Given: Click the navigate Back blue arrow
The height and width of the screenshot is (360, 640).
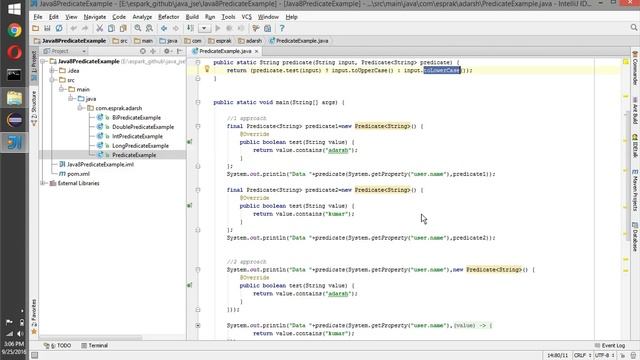Looking at the screenshot, I should tap(164, 28).
